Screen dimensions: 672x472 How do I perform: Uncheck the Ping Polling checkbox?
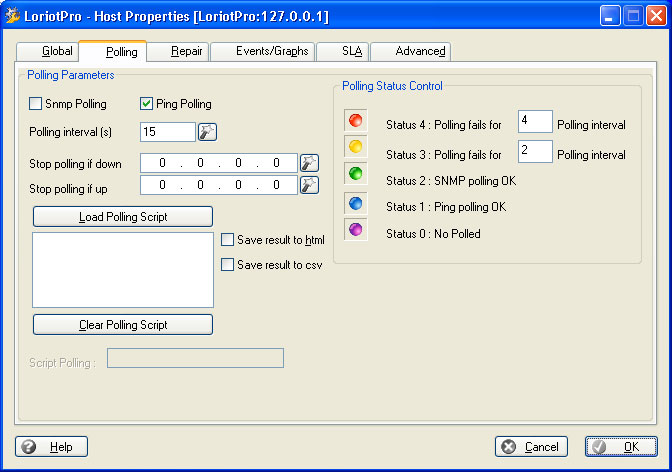pyautogui.click(x=146, y=104)
